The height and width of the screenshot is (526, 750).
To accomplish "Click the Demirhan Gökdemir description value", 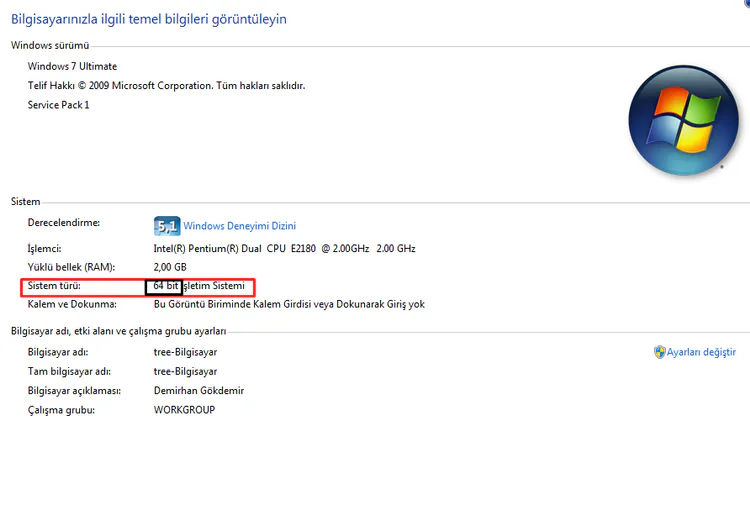I will click(199, 391).
